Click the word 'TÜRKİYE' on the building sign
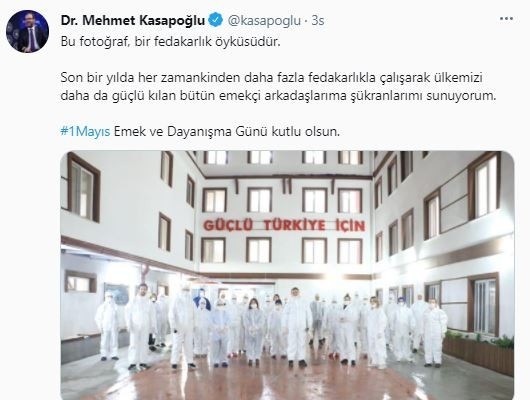 pyautogui.click(x=294, y=226)
